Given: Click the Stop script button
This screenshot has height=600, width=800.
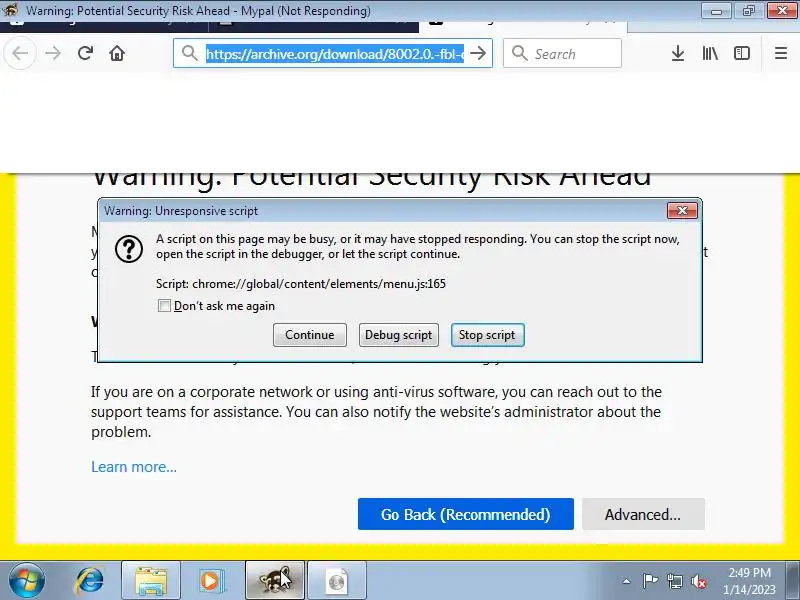Looking at the screenshot, I should click(487, 335).
